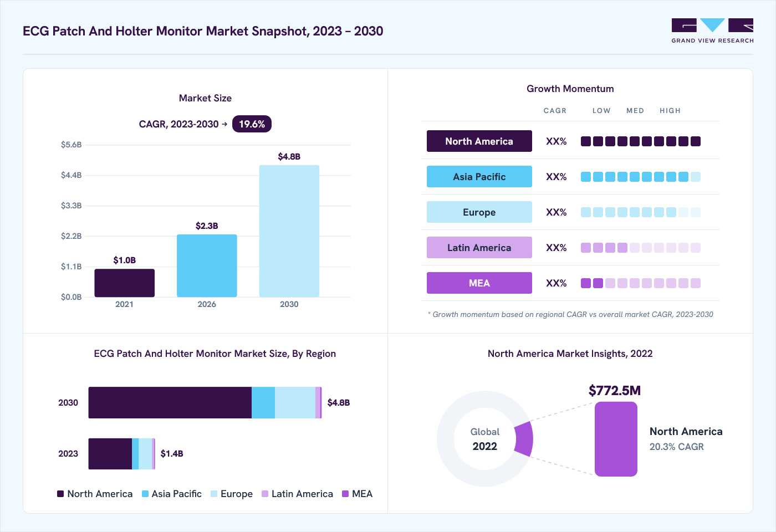This screenshot has height=532, width=776.
Task: Click the "$1.4B" total beside the 2023 bar
Action: coord(172,454)
